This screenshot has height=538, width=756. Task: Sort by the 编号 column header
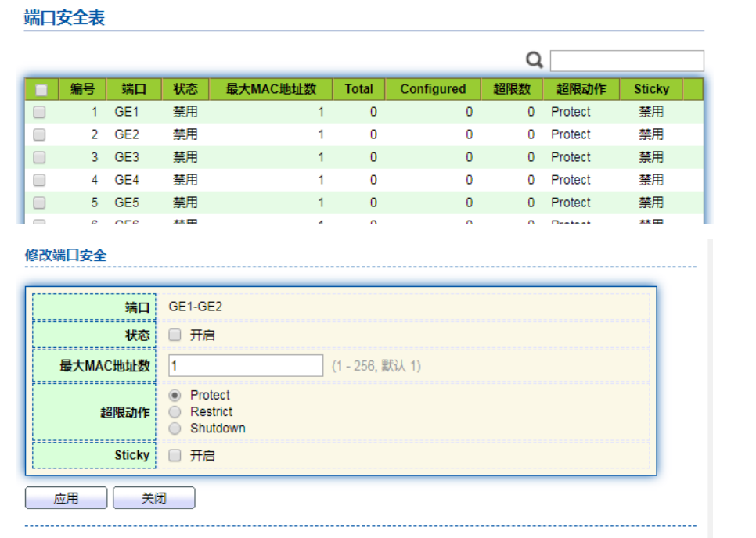82,89
